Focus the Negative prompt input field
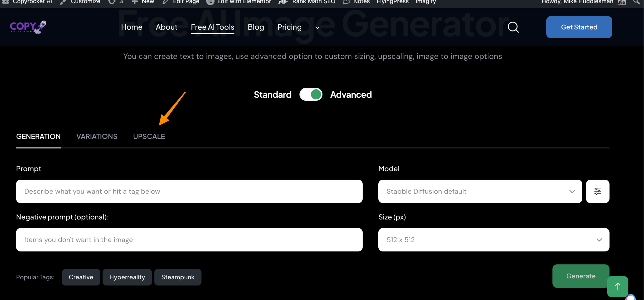 click(x=189, y=240)
